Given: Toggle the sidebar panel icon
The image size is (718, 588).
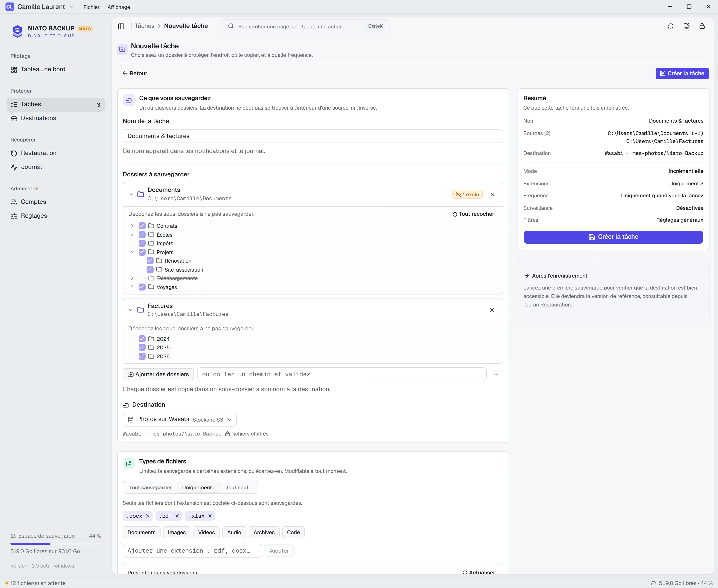Looking at the screenshot, I should click(x=121, y=26).
